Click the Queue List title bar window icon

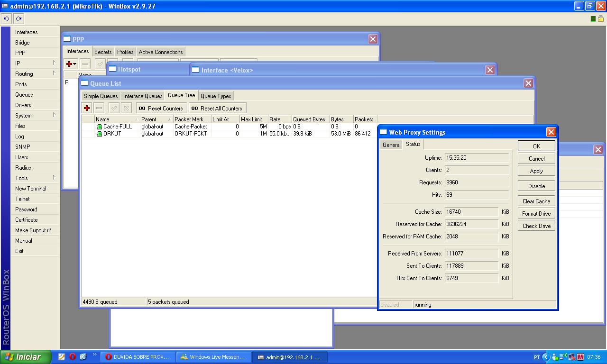85,83
